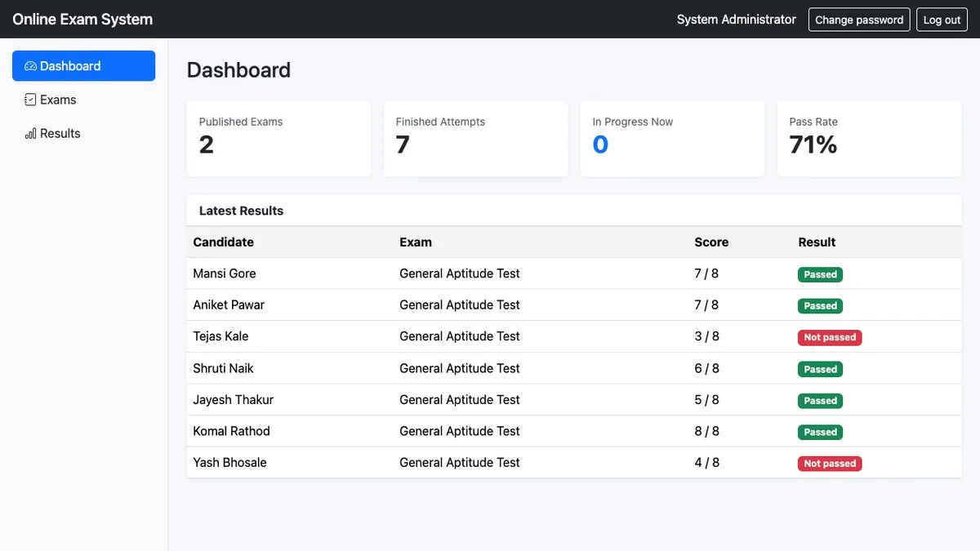The image size is (980, 551).
Task: Click the Passed badge for Mansi Gore
Action: [x=820, y=274]
